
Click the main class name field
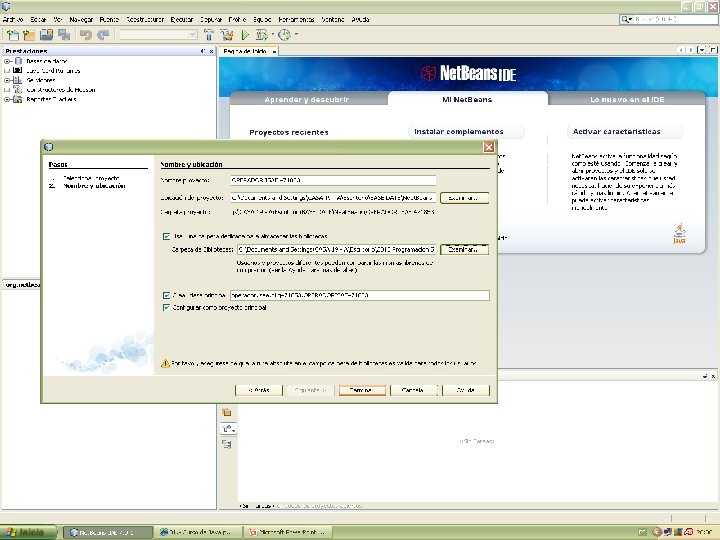pos(360,295)
